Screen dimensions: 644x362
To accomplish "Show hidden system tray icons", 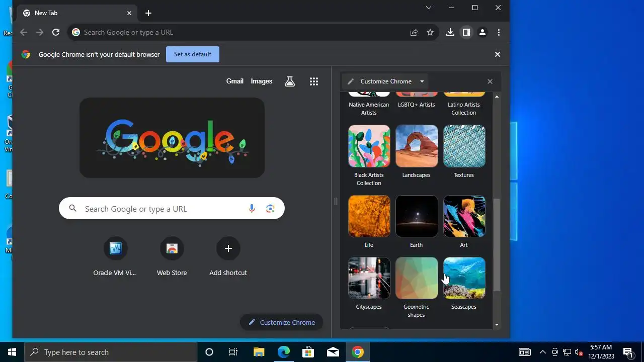I will pyautogui.click(x=543, y=352).
